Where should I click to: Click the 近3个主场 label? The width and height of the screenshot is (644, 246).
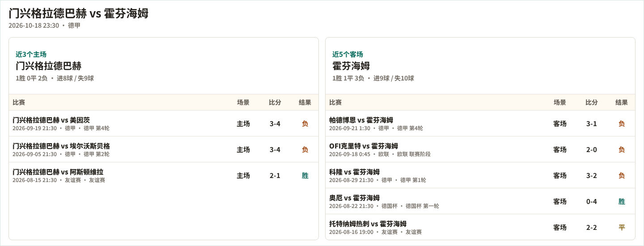(31, 54)
